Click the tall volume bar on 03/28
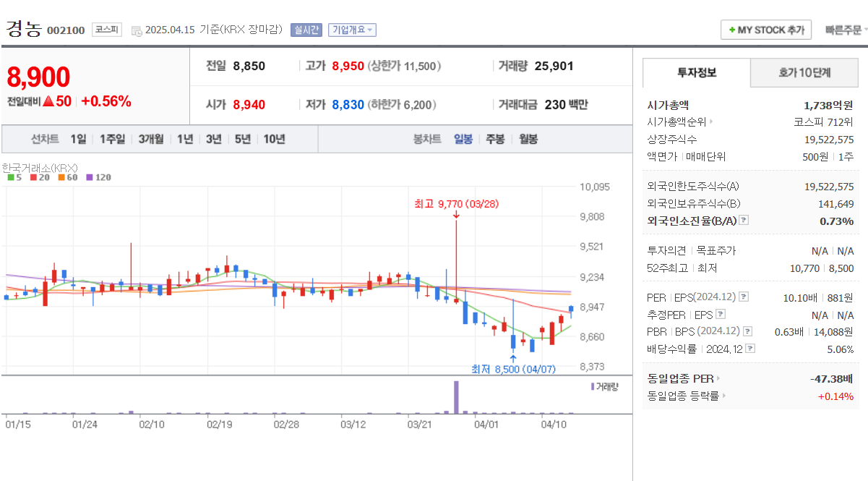The image size is (868, 481). pyautogui.click(x=456, y=397)
